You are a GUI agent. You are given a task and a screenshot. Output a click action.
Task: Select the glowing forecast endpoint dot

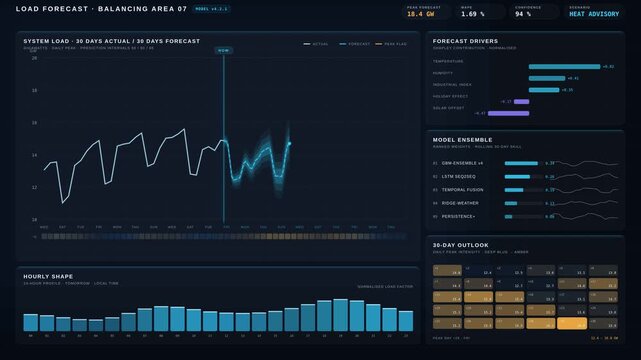[289, 143]
